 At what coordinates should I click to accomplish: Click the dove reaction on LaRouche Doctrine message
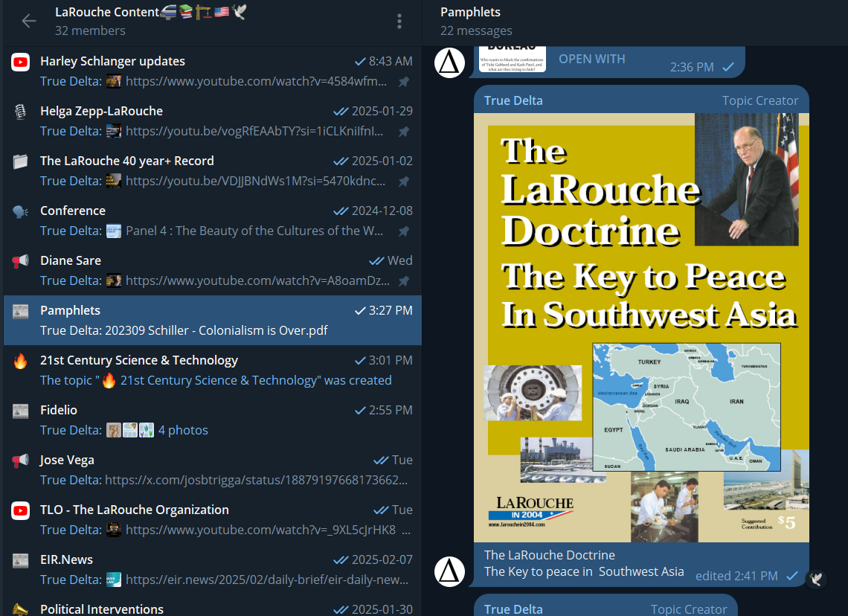click(x=816, y=580)
